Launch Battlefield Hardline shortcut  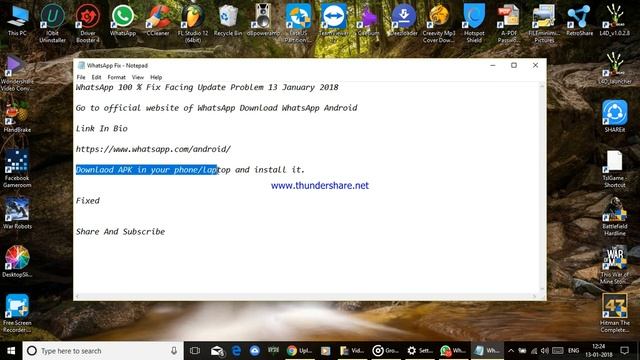(615, 216)
